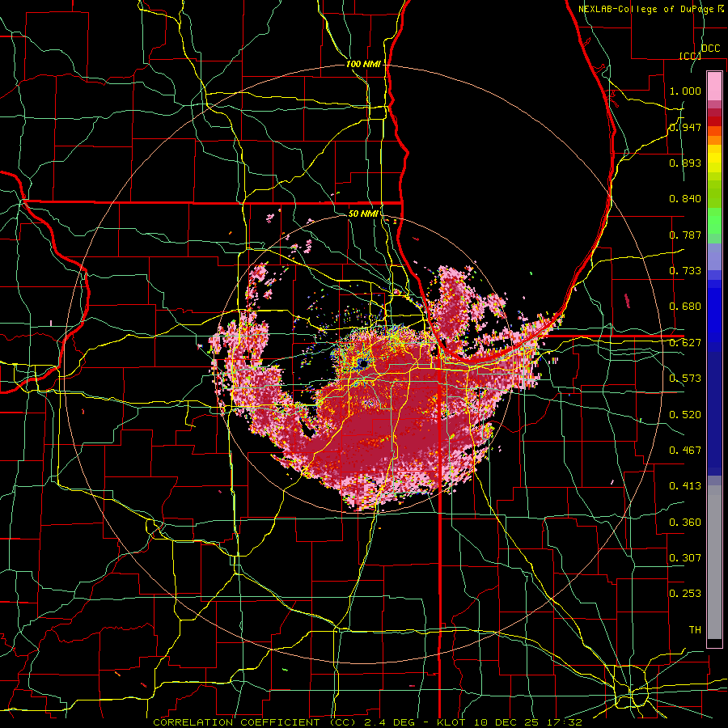Screen dimensions: 728x728
Task: Select the 0.360 scale value
Action: coord(685,523)
